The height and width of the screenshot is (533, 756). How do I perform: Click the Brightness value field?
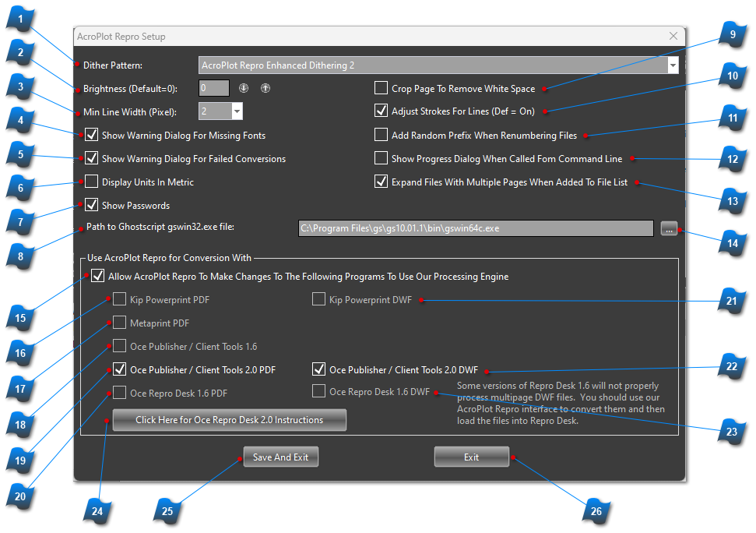[x=214, y=88]
